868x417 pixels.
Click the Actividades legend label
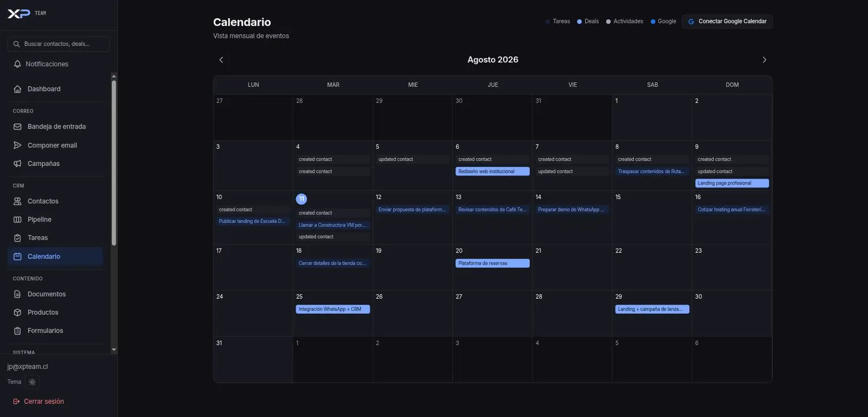tap(628, 22)
